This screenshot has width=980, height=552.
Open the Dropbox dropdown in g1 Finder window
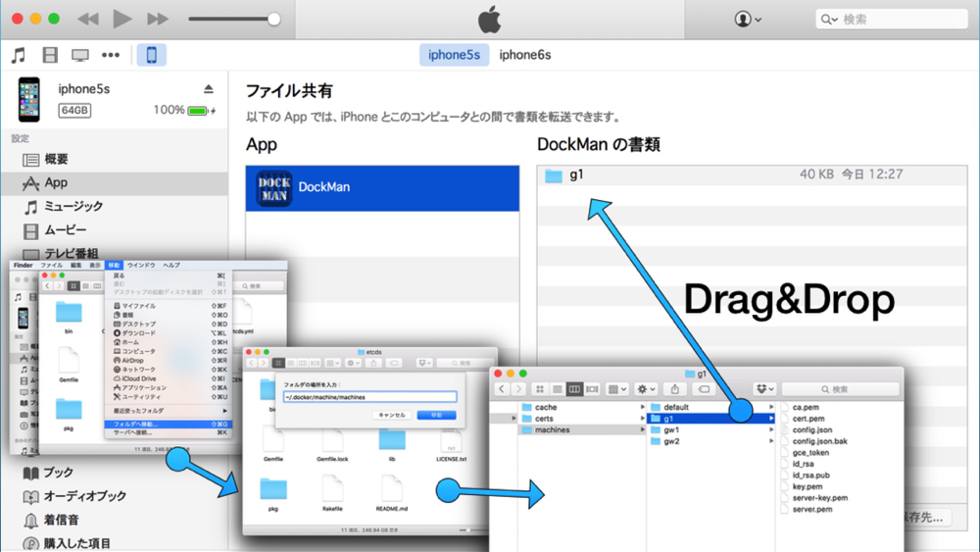point(764,389)
